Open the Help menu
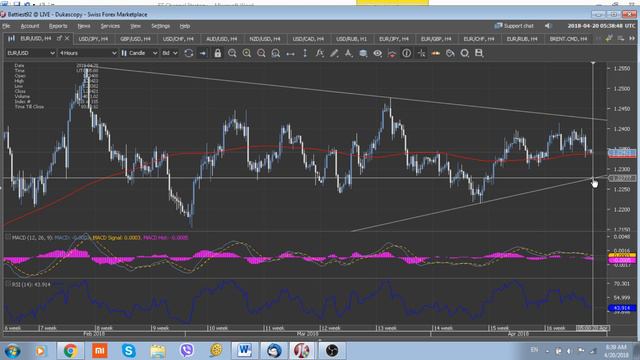The image size is (640, 360). (x=185, y=26)
